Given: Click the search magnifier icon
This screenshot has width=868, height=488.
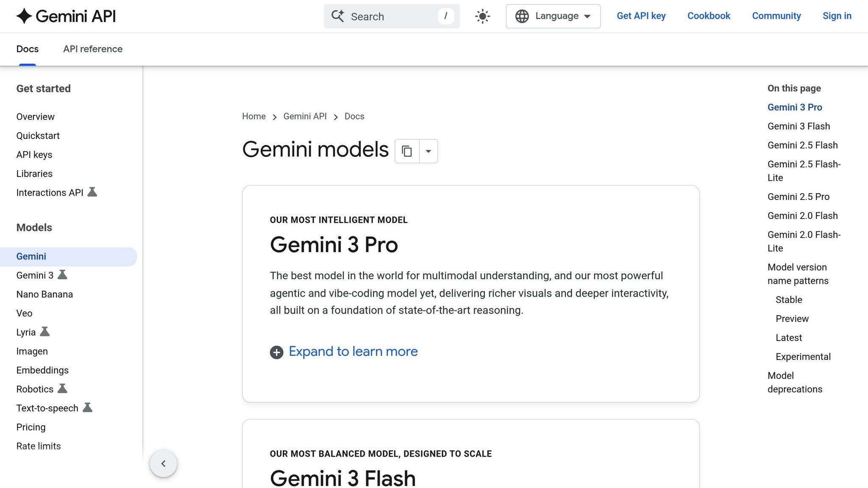Looking at the screenshot, I should click(337, 16).
